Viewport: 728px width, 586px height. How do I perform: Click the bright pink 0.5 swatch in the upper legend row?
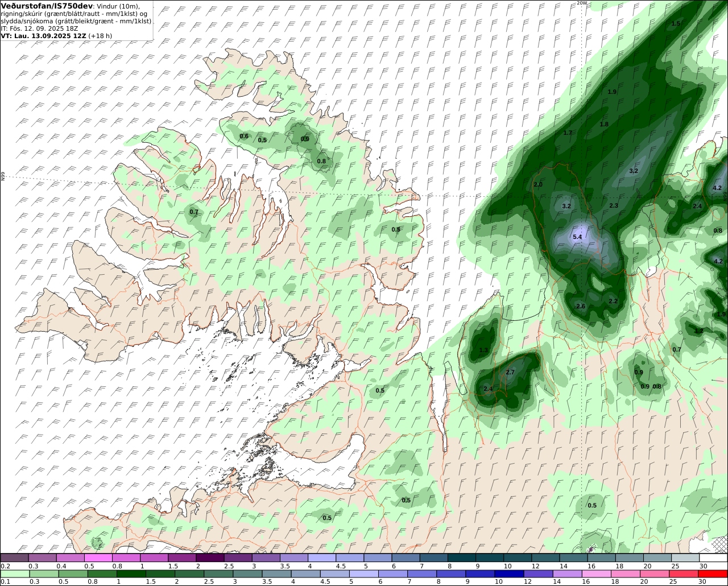click(98, 558)
